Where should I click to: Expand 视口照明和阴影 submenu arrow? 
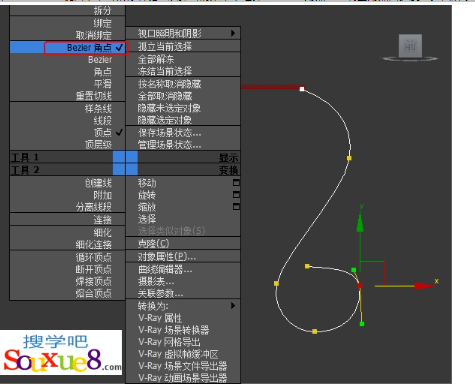[233, 33]
